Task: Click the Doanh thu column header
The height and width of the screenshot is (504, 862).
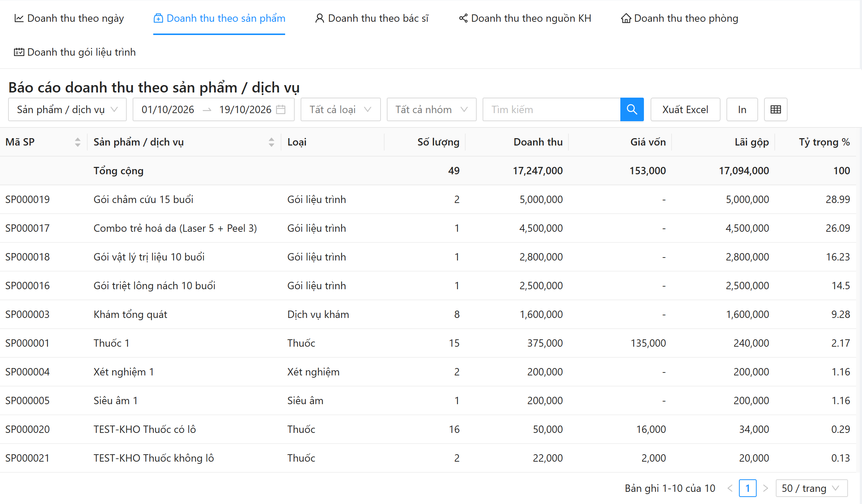Action: coord(538,142)
